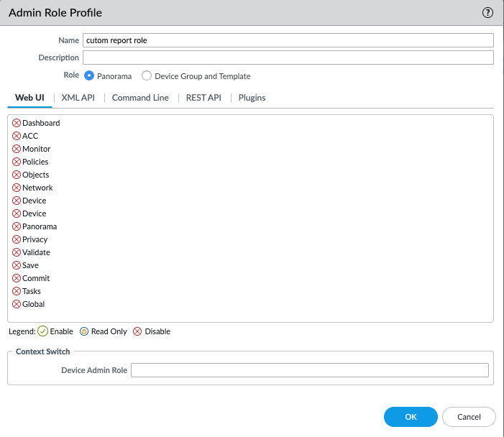Click the Privacy disabled icon

pyautogui.click(x=17, y=239)
